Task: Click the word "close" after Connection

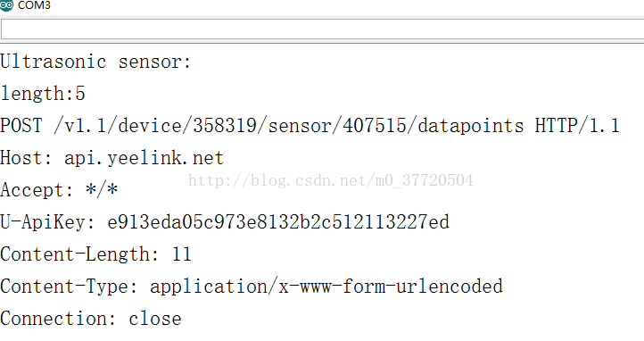Action: point(155,319)
